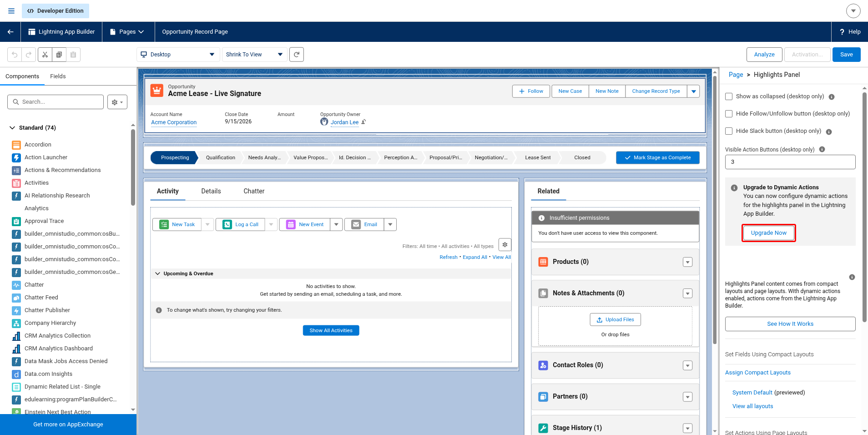868x435 pixels.
Task: Click the refresh canvas icon
Action: [x=297, y=55]
